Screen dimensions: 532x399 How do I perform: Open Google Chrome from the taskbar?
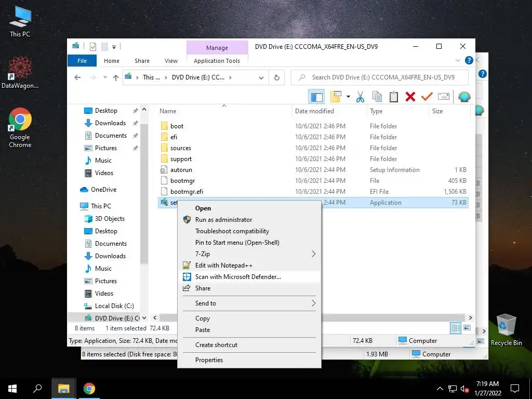(89, 388)
